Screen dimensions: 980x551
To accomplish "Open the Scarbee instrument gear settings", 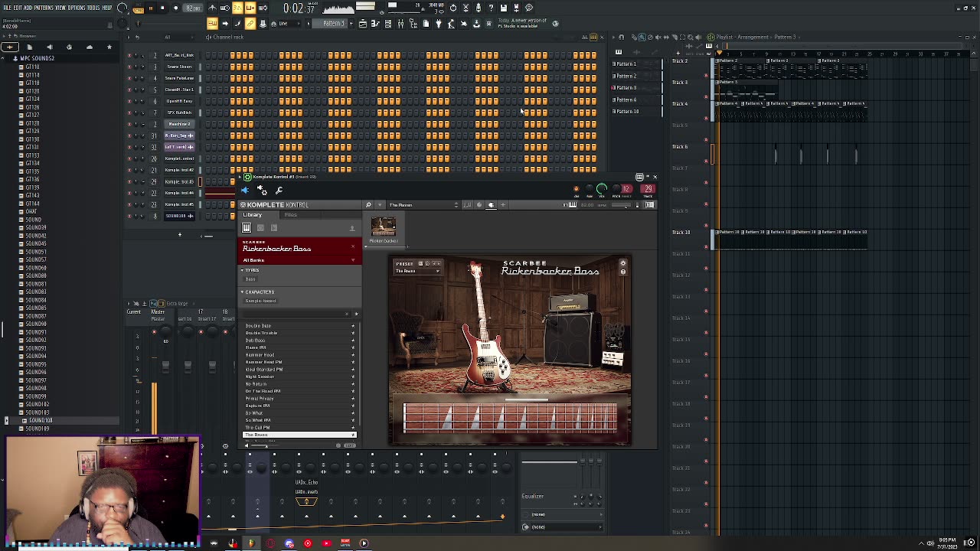I will tap(622, 263).
